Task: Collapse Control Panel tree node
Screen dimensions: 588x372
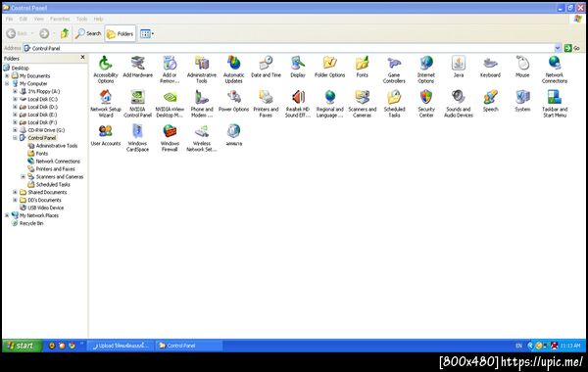Action: 15,138
